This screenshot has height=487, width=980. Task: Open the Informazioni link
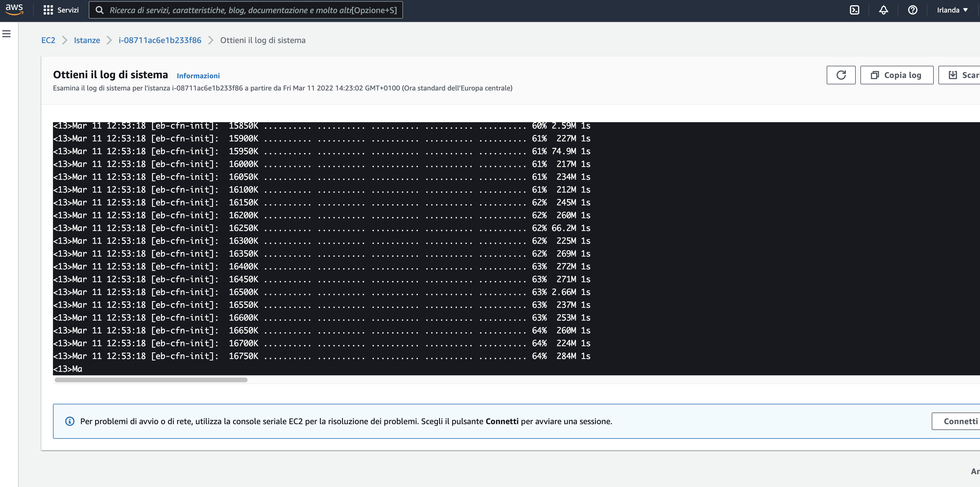pyautogui.click(x=198, y=75)
